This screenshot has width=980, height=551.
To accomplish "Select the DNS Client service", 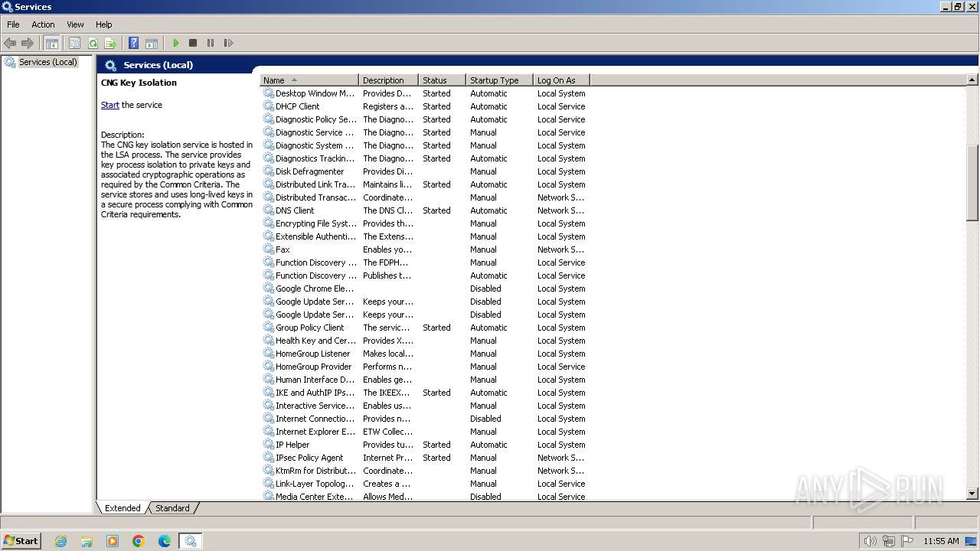I will (425, 210).
